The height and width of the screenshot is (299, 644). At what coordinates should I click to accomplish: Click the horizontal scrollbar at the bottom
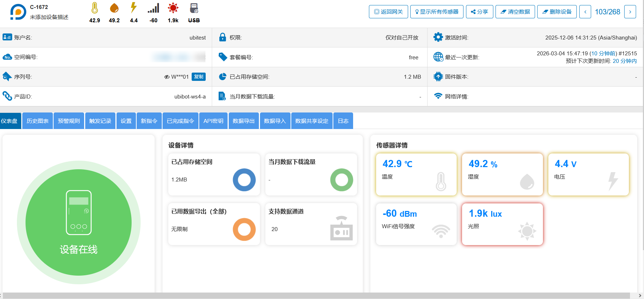pos(316,295)
